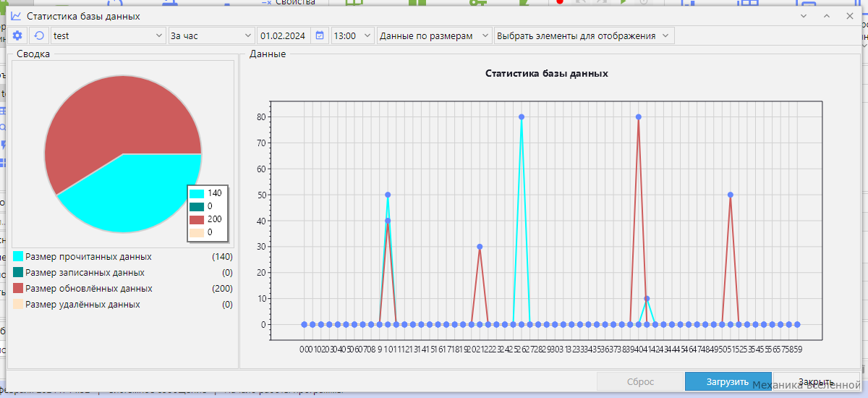Click the Сброс button
Image resolution: width=868 pixels, height=398 pixels.
pos(640,381)
